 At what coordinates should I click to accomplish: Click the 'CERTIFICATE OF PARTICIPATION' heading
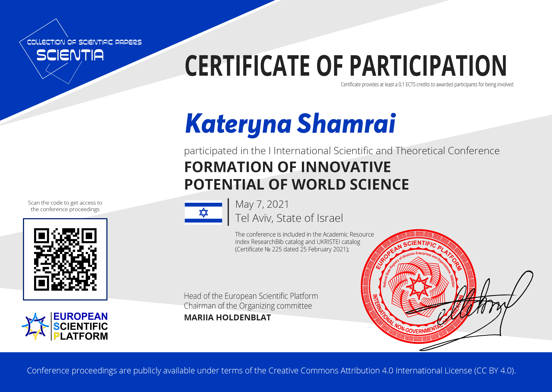point(346,66)
